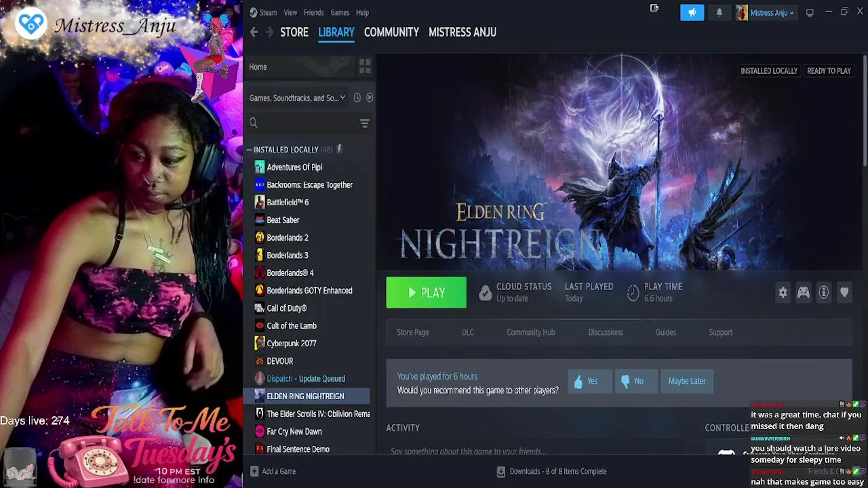Select Dispatch - Update Queued in the library
Screen dimensions: 868x488
(307, 378)
